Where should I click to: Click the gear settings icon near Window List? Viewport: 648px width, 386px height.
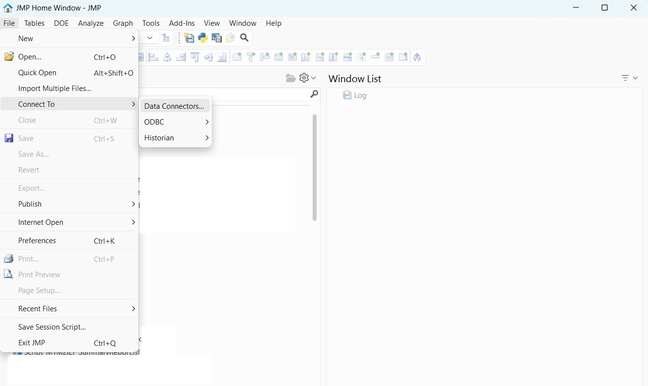[304, 78]
